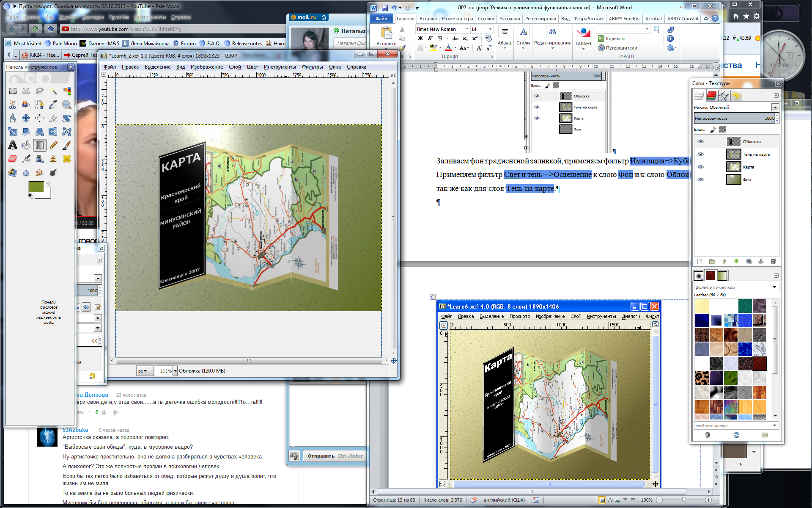Image resolution: width=812 pixels, height=508 pixels.
Task: Select the Ellipse Select tool
Action: tap(26, 91)
